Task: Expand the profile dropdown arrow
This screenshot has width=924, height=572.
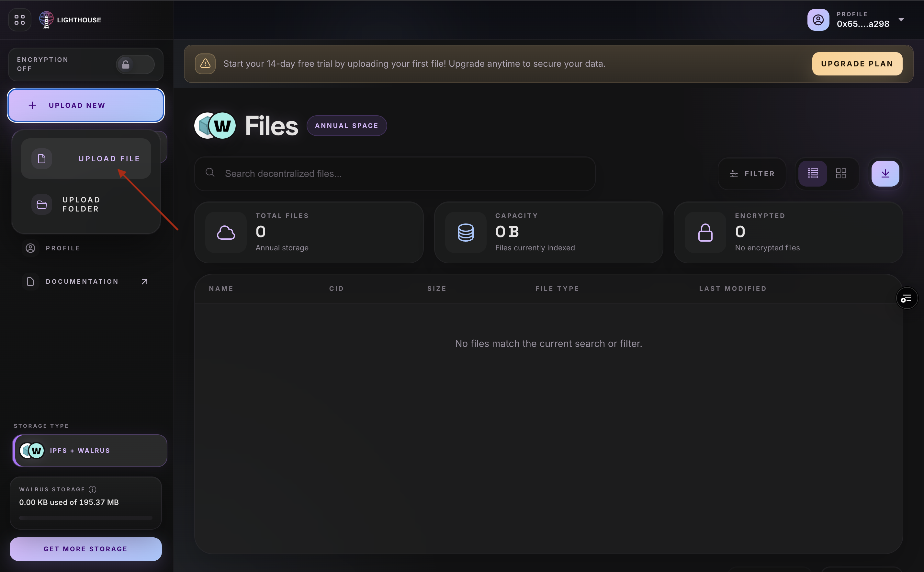Action: 901,20
